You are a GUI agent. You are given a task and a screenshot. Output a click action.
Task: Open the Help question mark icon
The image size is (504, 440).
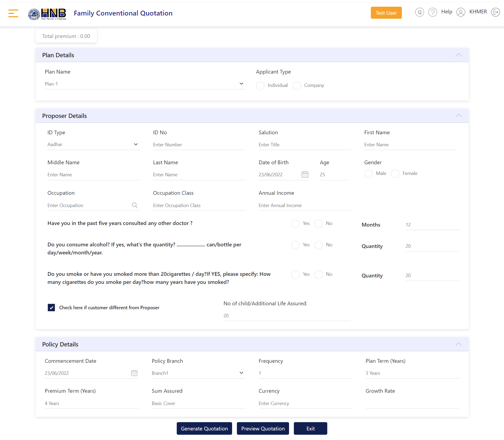pos(432,12)
